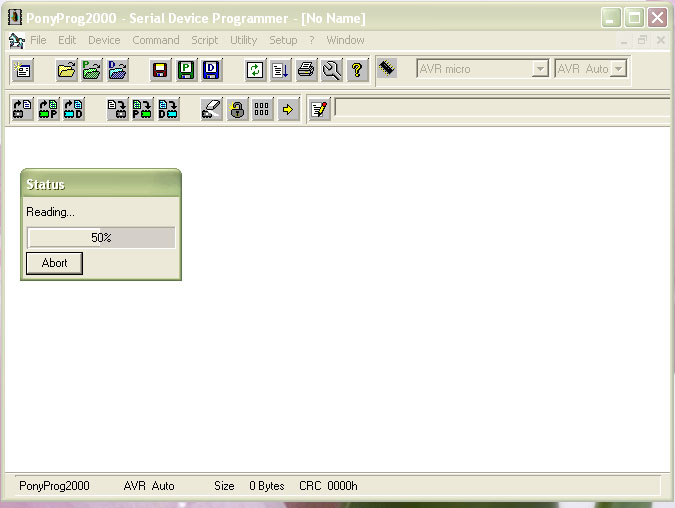Open the Device menu

[x=104, y=40]
